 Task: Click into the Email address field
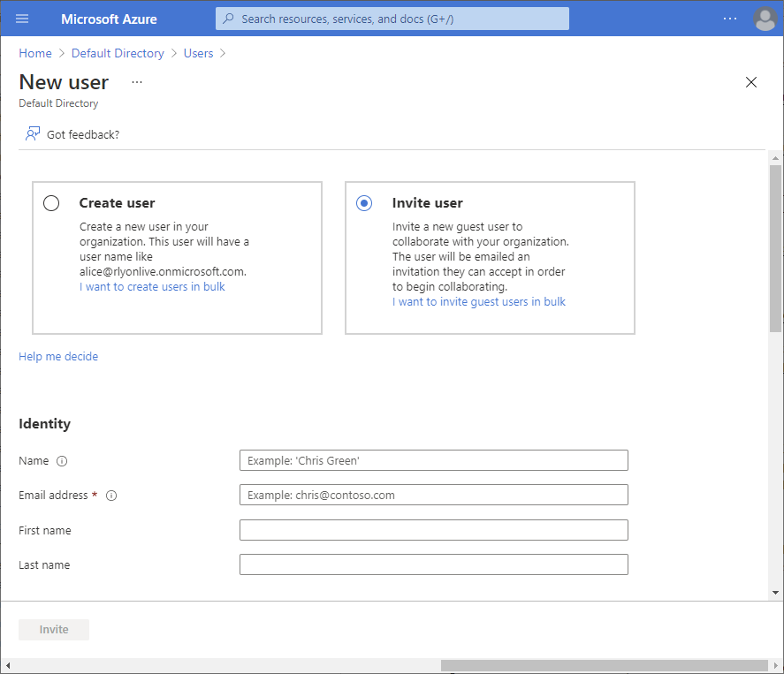[x=433, y=495]
